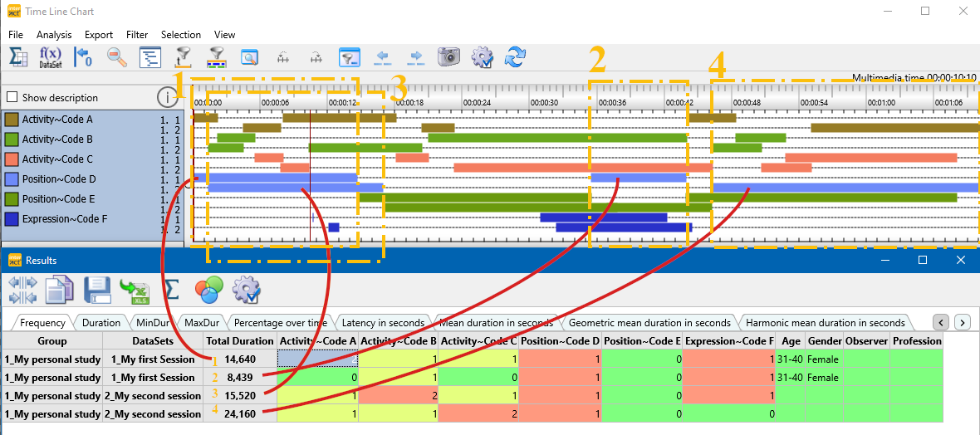Click the blue right arrow toolbar icon
Screen dimensions: 980x435
pos(416,57)
